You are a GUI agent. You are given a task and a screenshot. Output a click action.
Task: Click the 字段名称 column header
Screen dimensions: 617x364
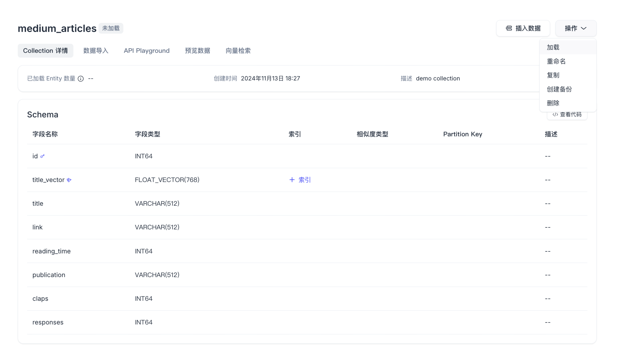[45, 134]
